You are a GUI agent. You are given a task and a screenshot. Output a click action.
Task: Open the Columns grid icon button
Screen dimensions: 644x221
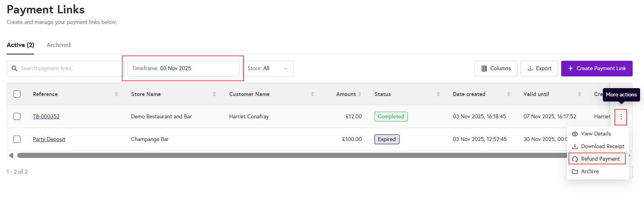pyautogui.click(x=484, y=69)
